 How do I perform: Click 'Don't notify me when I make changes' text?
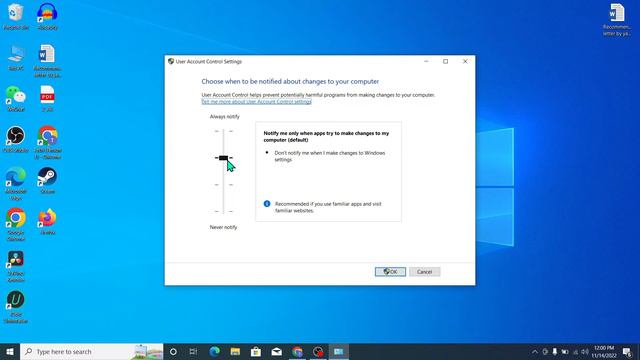tap(330, 156)
